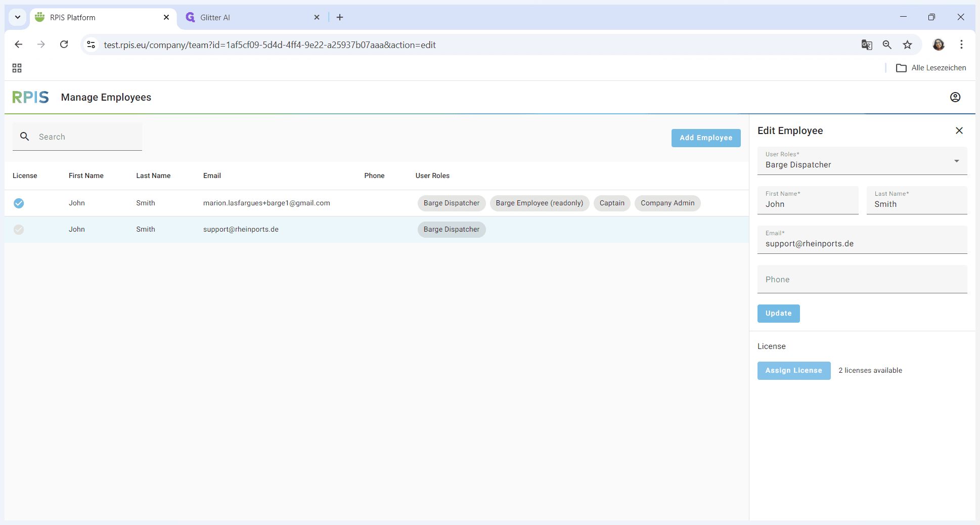Click the Barge Employee (readonly) chip

[x=540, y=203]
